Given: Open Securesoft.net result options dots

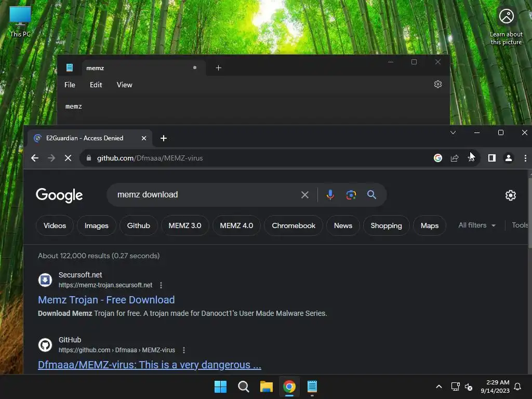Looking at the screenshot, I should point(161,285).
